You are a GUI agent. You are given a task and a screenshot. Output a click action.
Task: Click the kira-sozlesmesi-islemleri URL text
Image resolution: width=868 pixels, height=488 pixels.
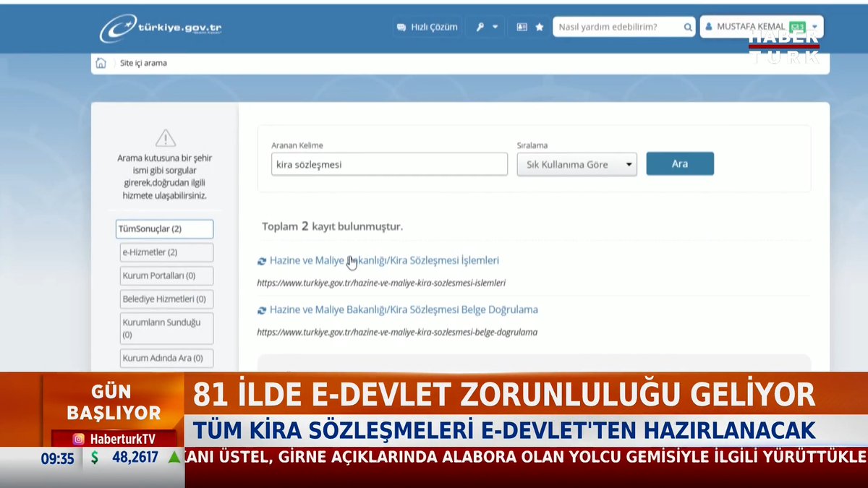pos(381,283)
